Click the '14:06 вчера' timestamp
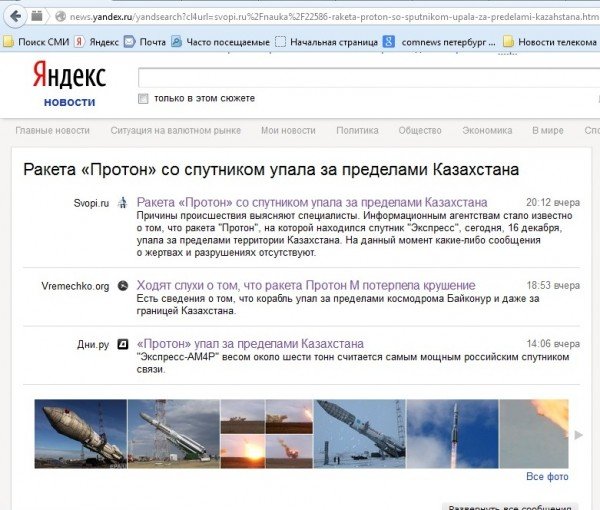This screenshot has height=510, width=600. (553, 344)
